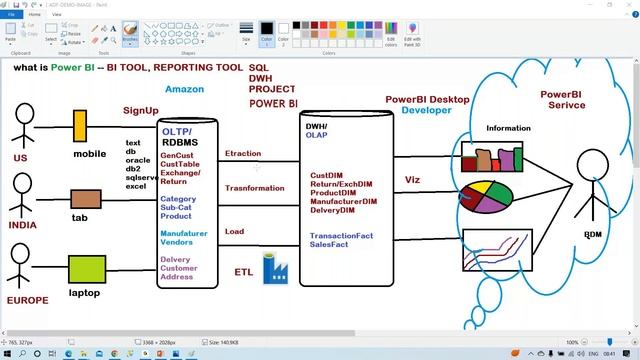
Task: Open the Rotate dropdown
Action: click(x=73, y=42)
